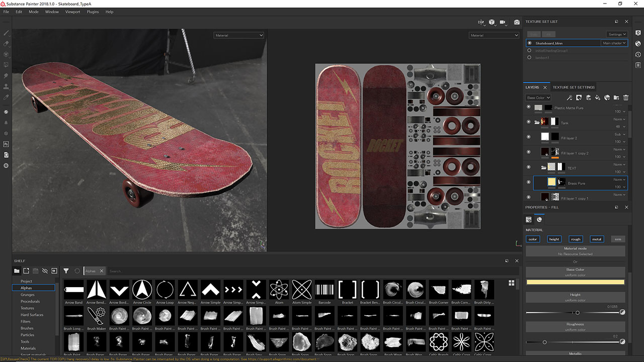Screen dimensions: 644x362
Task: Open the History panel icon
Action: (x=638, y=54)
